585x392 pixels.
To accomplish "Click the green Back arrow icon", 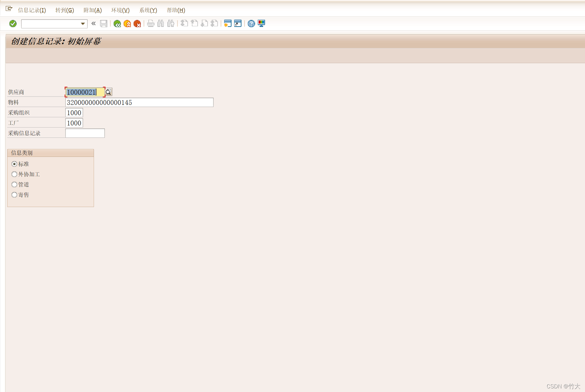I will point(117,24).
